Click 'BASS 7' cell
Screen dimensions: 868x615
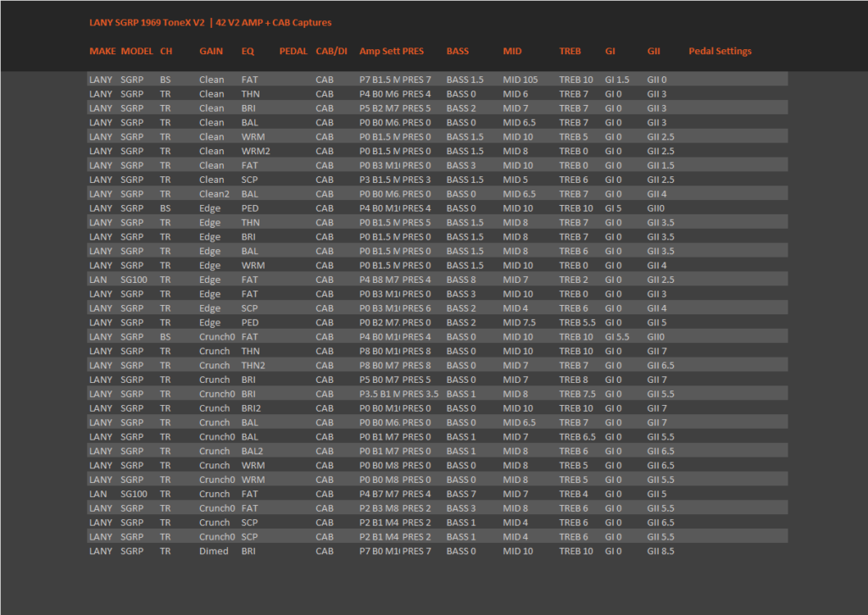coord(460,494)
